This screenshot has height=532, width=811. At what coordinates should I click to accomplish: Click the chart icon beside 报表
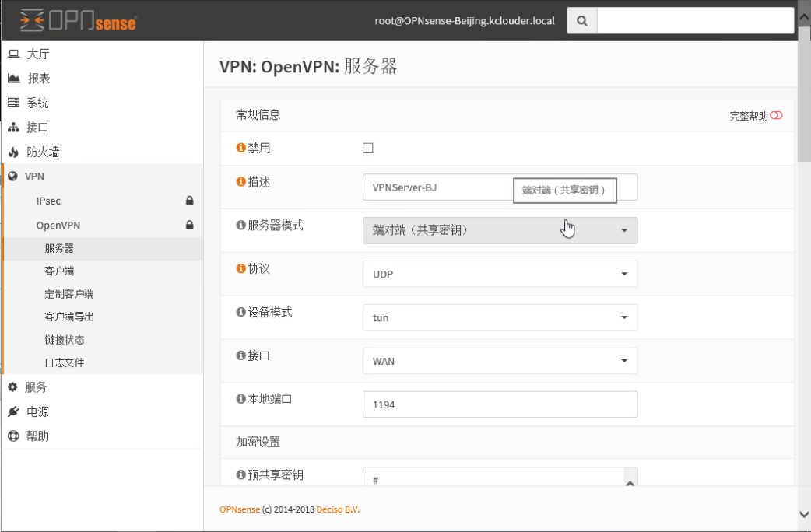point(13,78)
